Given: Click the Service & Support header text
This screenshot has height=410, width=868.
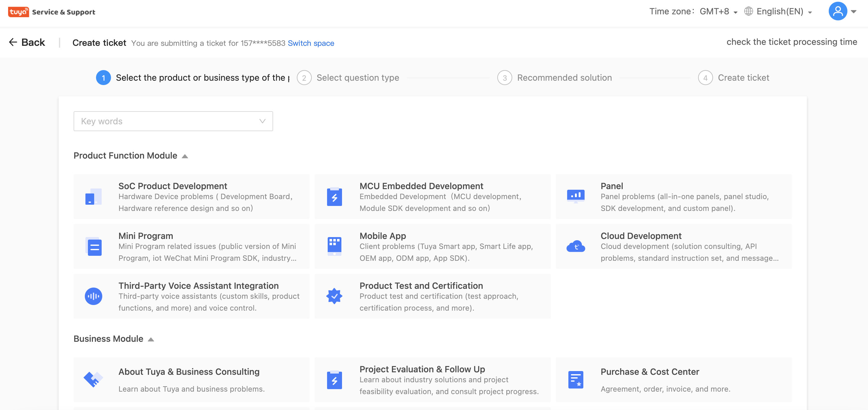Looking at the screenshot, I should pos(63,12).
